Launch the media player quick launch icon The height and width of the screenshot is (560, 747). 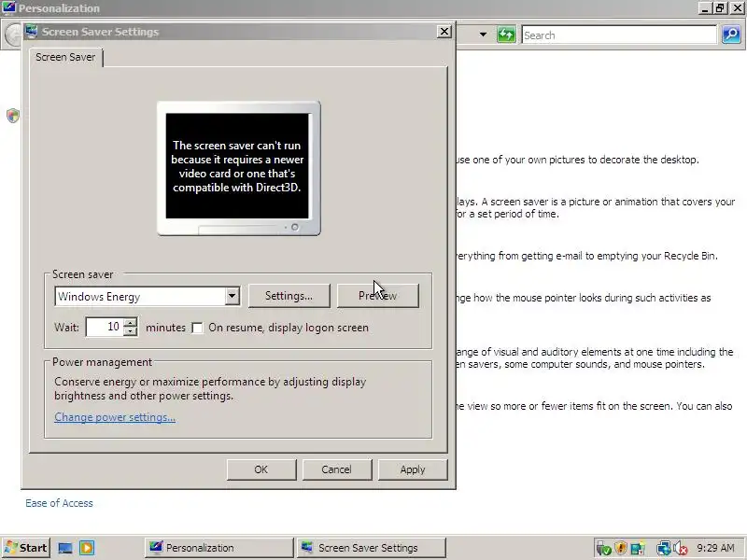[87, 548]
